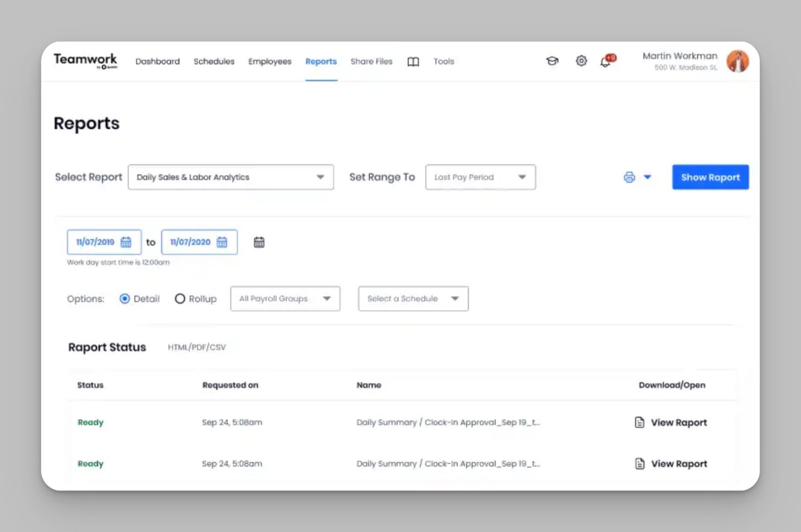The height and width of the screenshot is (532, 801).
Task: Open the Select a Schedule dropdown
Action: click(413, 299)
